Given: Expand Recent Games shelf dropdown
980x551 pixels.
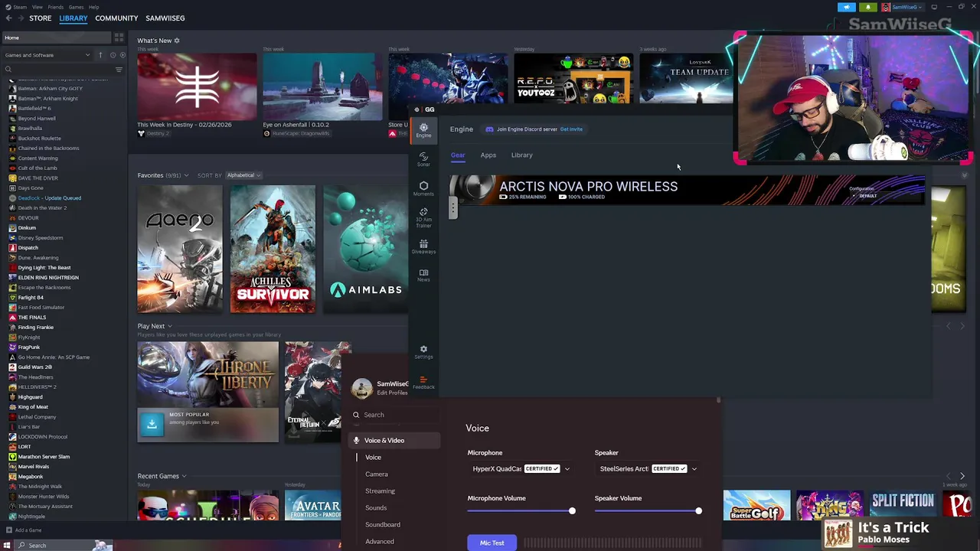Looking at the screenshot, I should click(184, 476).
